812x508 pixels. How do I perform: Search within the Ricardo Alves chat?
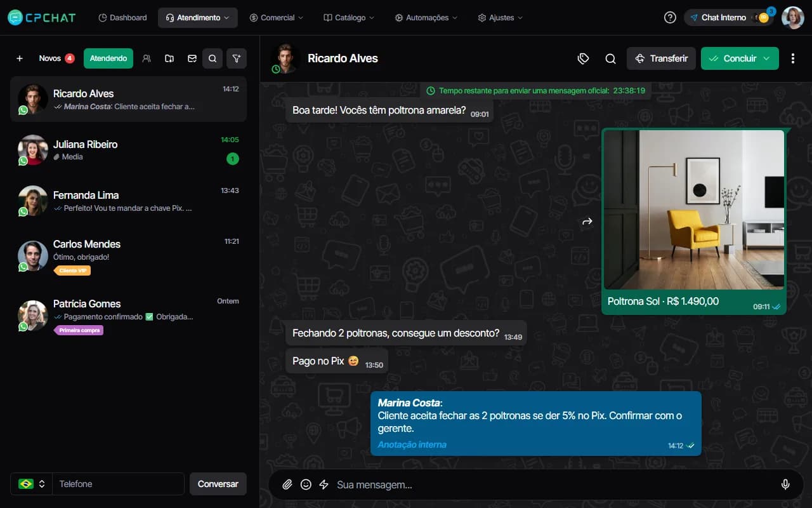click(x=610, y=58)
